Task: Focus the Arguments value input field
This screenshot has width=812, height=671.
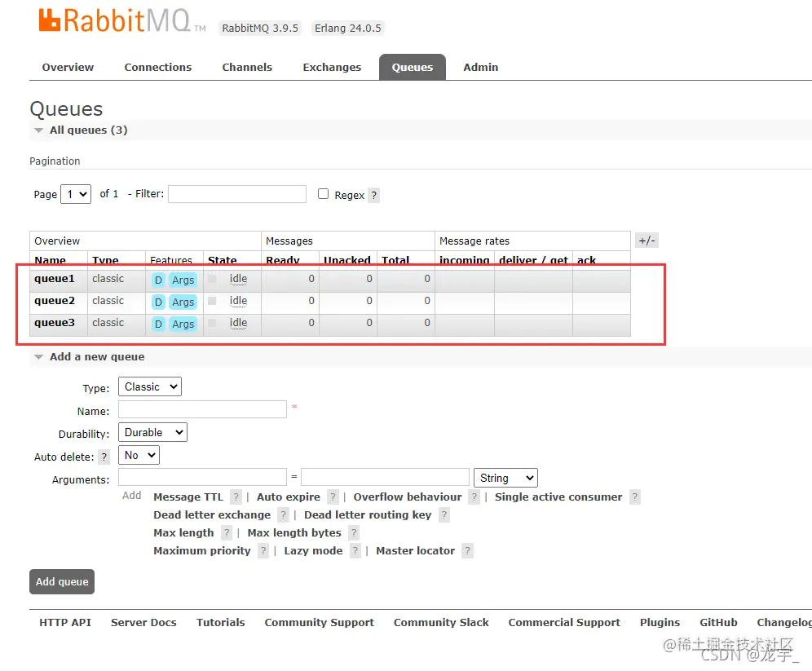Action: click(386, 477)
